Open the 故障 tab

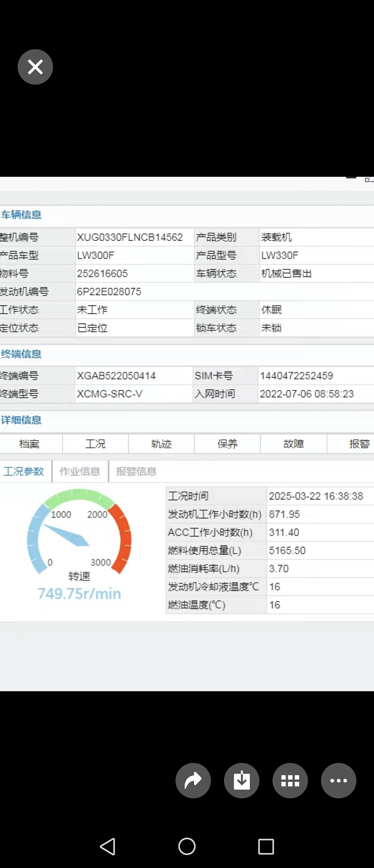[x=294, y=444]
